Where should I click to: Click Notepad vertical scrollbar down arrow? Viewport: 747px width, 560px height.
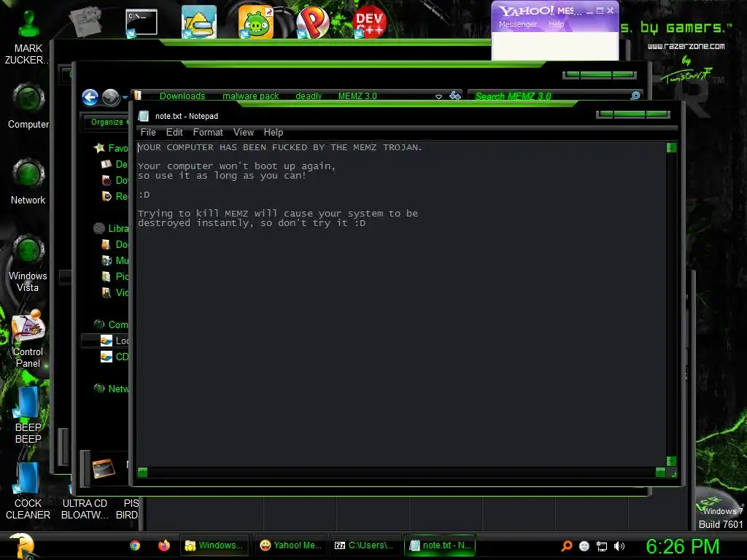pyautogui.click(x=671, y=461)
